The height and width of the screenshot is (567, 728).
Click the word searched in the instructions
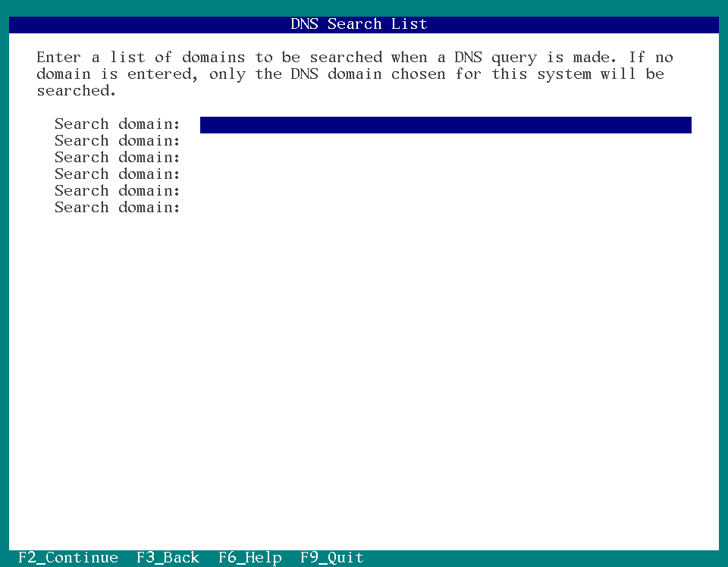pos(347,57)
